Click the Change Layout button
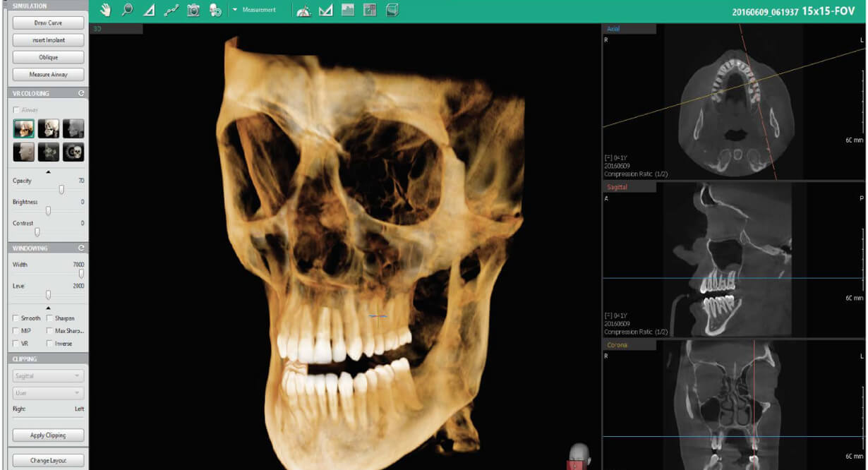This screenshot has height=470, width=868. pyautogui.click(x=48, y=460)
